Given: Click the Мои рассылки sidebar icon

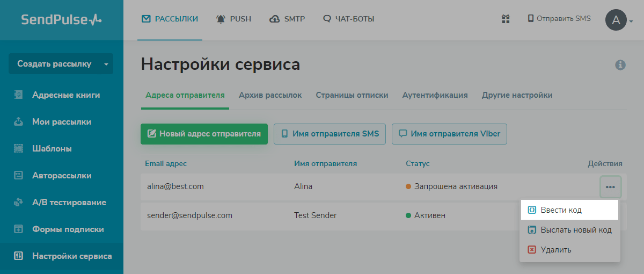Looking at the screenshot, I should click(x=18, y=122).
